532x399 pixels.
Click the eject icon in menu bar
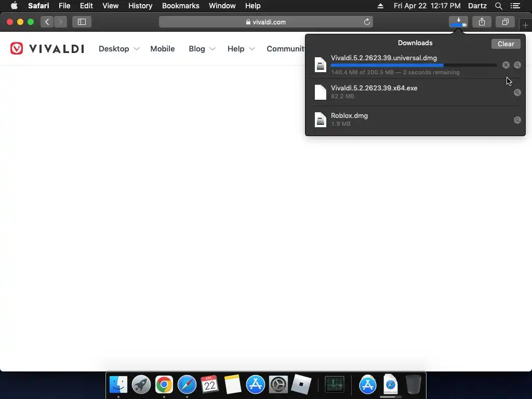click(x=380, y=6)
